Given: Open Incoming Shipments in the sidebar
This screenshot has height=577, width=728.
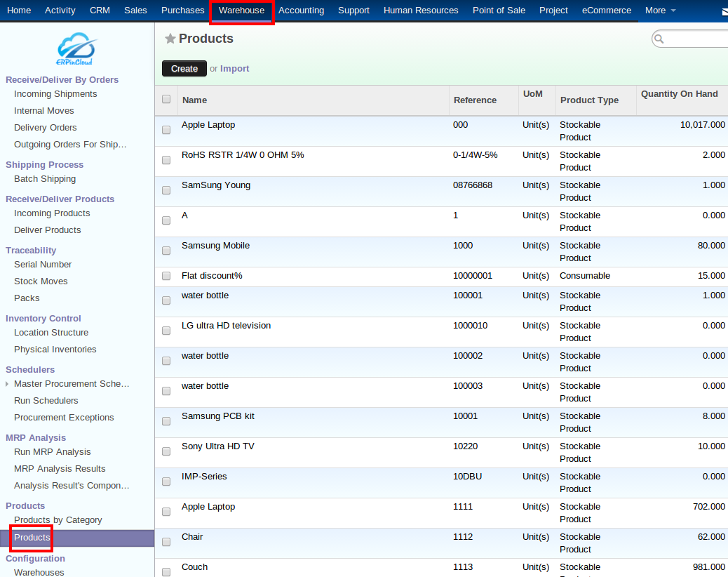Looking at the screenshot, I should coord(55,94).
